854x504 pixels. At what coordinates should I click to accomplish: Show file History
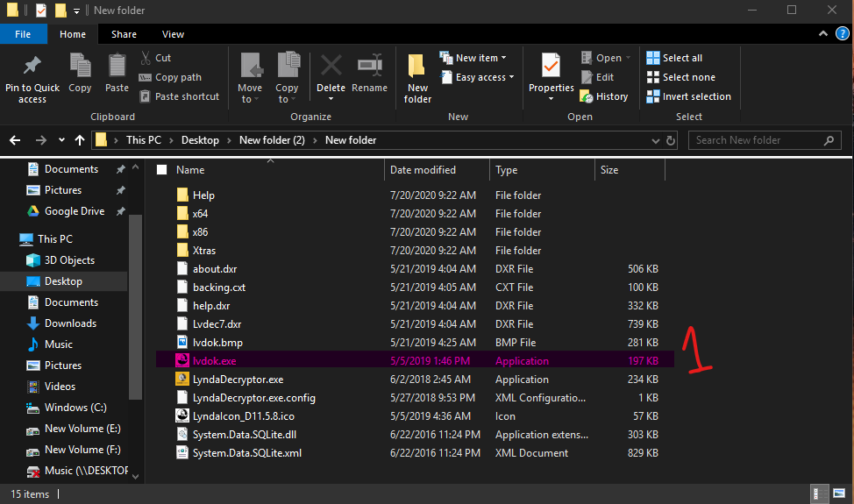[x=604, y=96]
